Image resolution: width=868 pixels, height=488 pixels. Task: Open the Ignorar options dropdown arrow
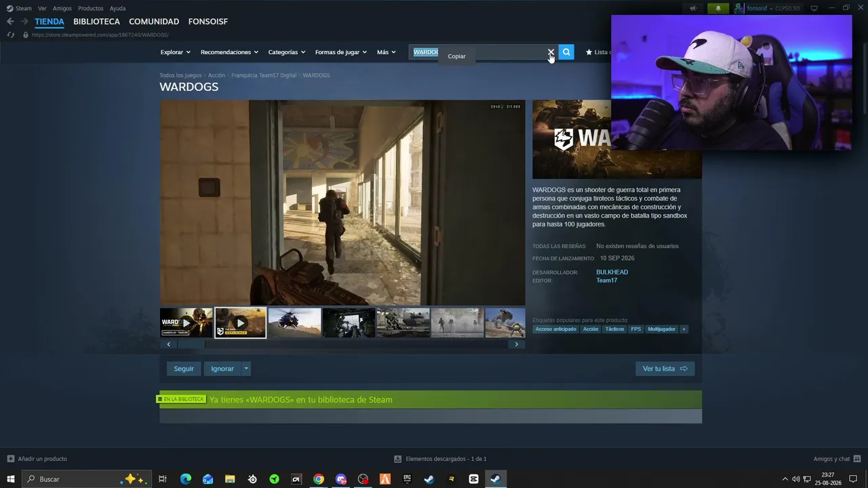pyautogui.click(x=246, y=369)
